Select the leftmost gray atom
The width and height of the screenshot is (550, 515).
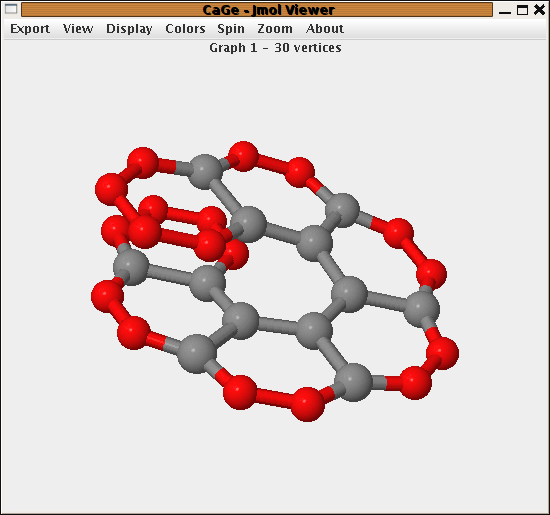coord(130,267)
